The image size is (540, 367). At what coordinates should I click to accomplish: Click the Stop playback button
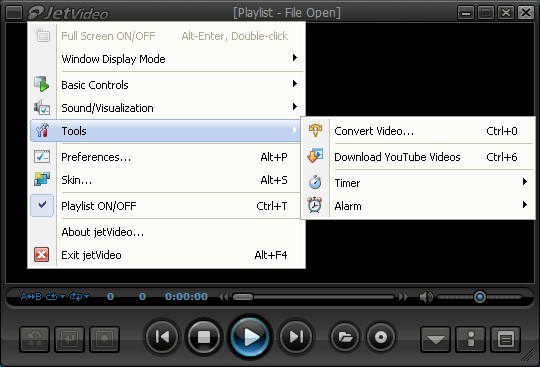(204, 337)
